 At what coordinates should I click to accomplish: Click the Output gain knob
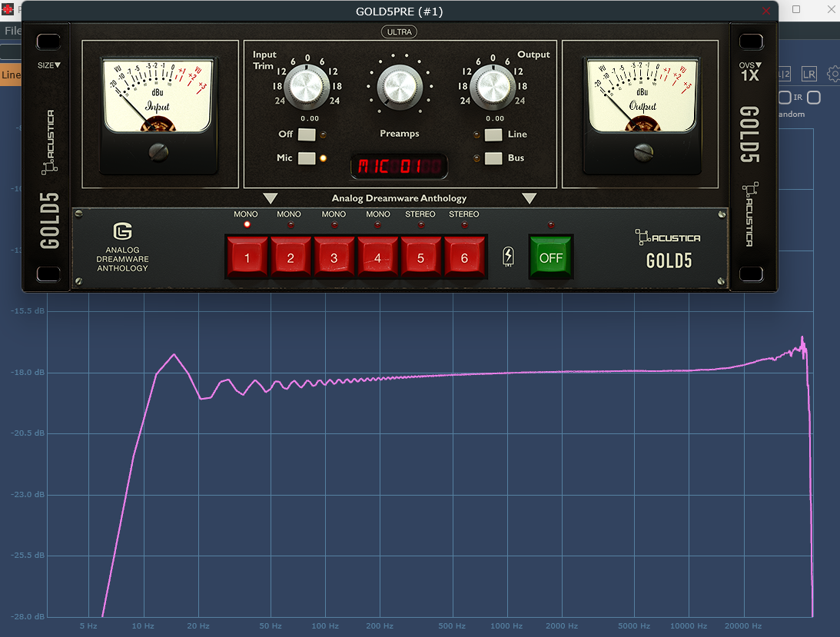[493, 88]
